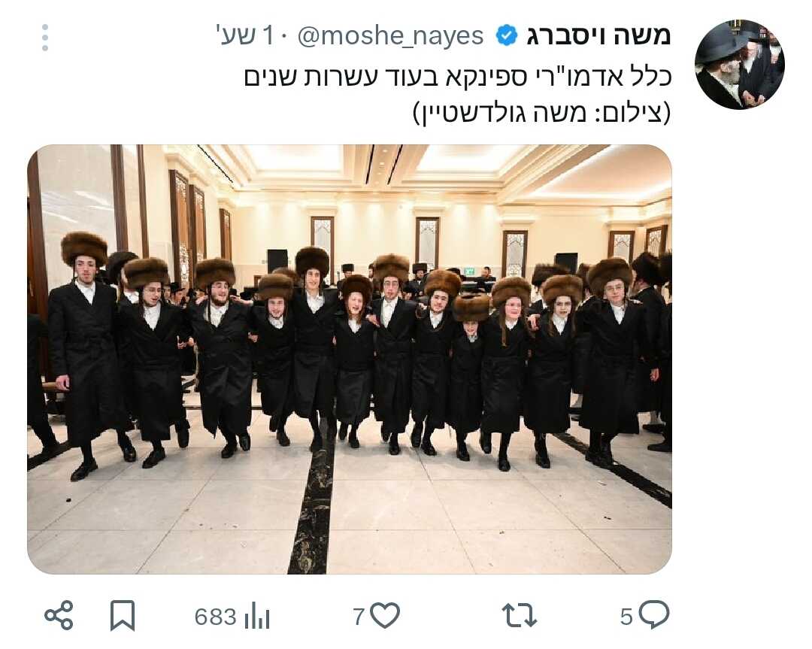Open the three-dot more options menu
Screen dimensions: 812x649
pos(45,38)
